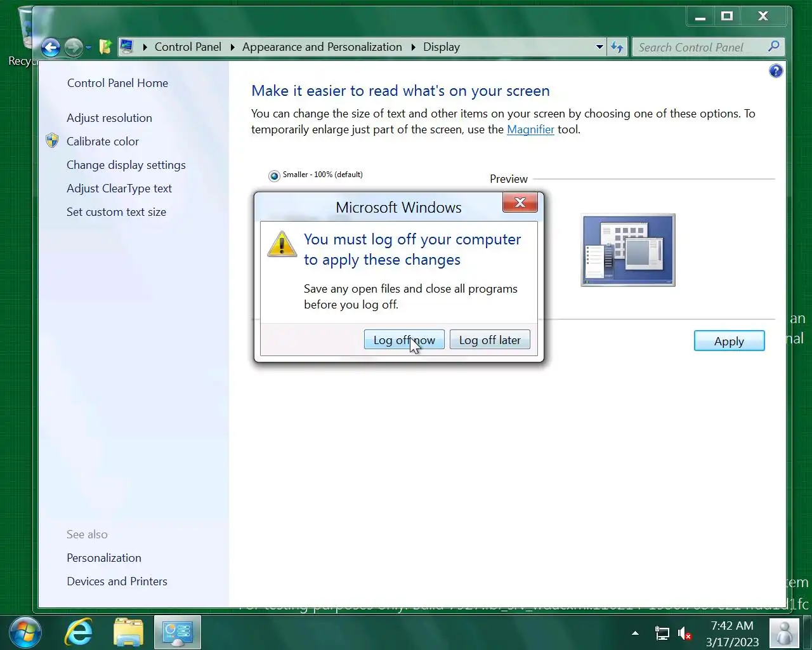The width and height of the screenshot is (812, 650).
Task: Open Change display settings
Action: coord(126,165)
